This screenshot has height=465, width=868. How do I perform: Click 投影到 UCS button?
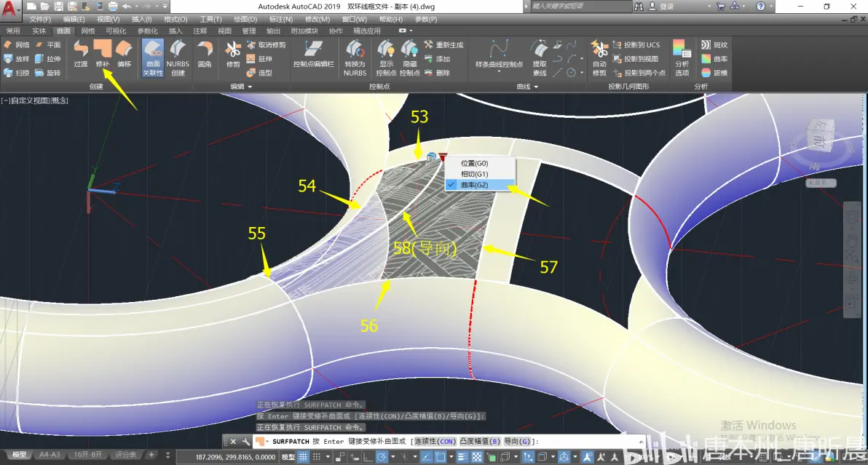[x=636, y=45]
